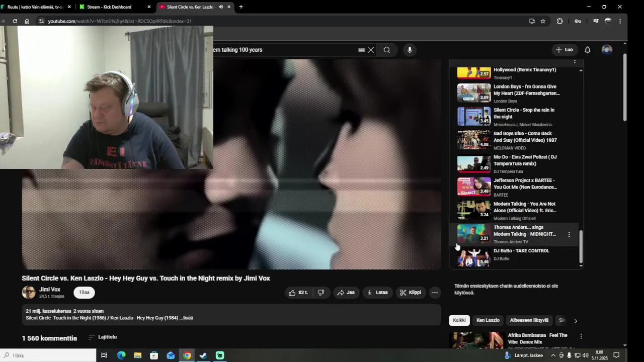The height and width of the screenshot is (362, 644).
Task: Share the video with the Jaa button
Action: pos(346,293)
